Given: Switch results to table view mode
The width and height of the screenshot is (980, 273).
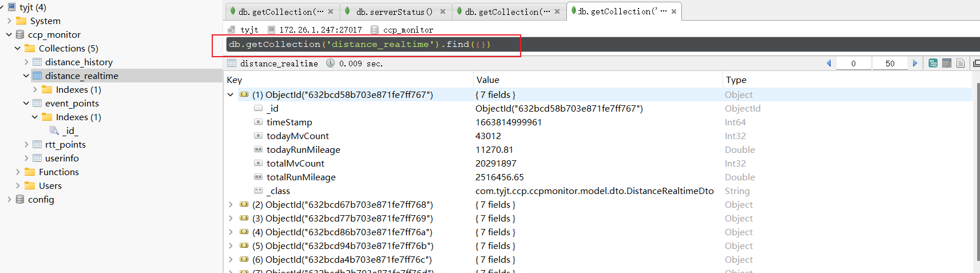Looking at the screenshot, I should pyautogui.click(x=947, y=63).
